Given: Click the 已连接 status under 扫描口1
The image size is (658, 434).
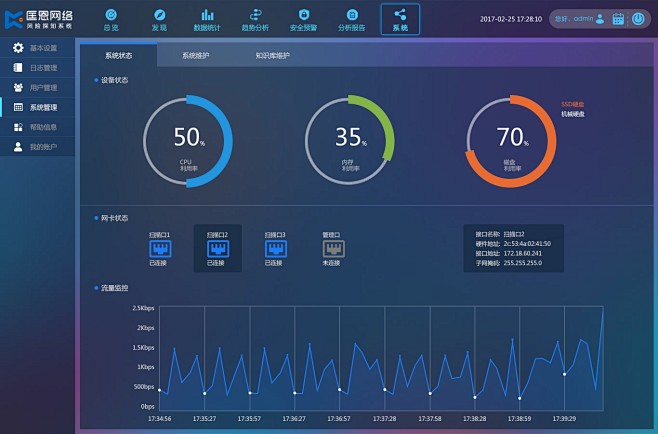Looking at the screenshot, I should point(158,263).
